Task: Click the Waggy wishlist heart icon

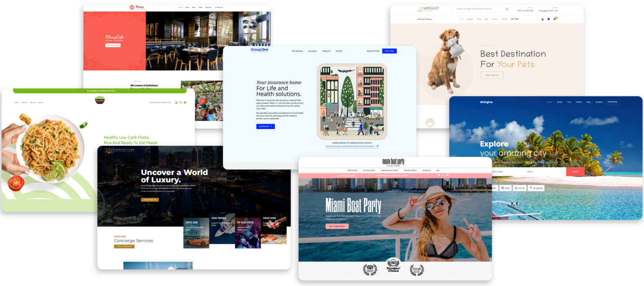Action: (x=548, y=19)
